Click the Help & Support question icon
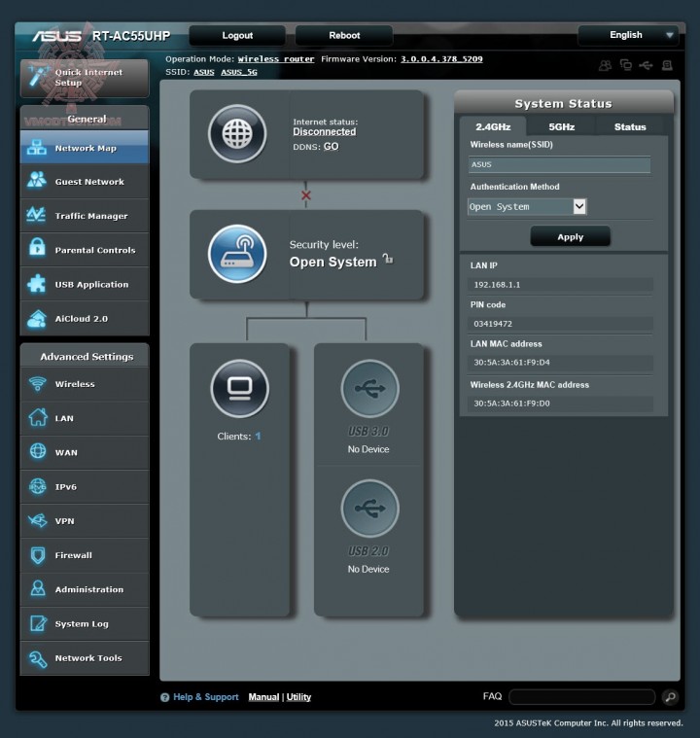Viewport: 700px width, 738px height. [x=164, y=697]
